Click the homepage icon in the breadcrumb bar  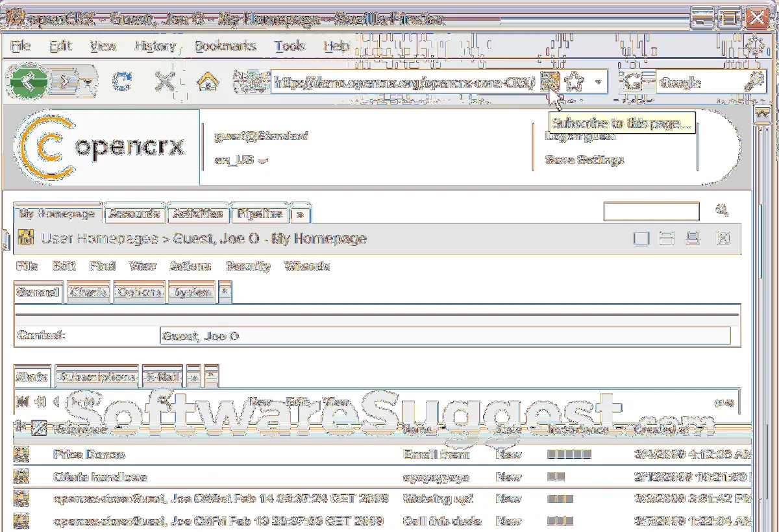pyautogui.click(x=26, y=239)
